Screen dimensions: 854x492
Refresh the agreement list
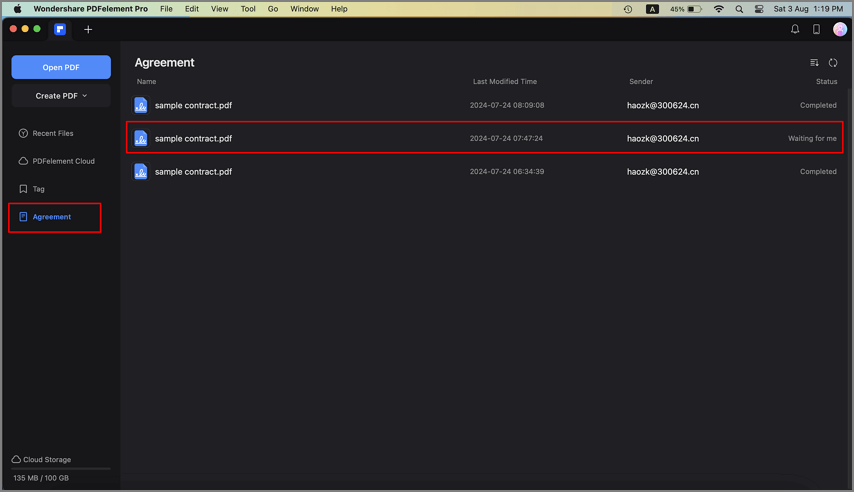(x=833, y=63)
